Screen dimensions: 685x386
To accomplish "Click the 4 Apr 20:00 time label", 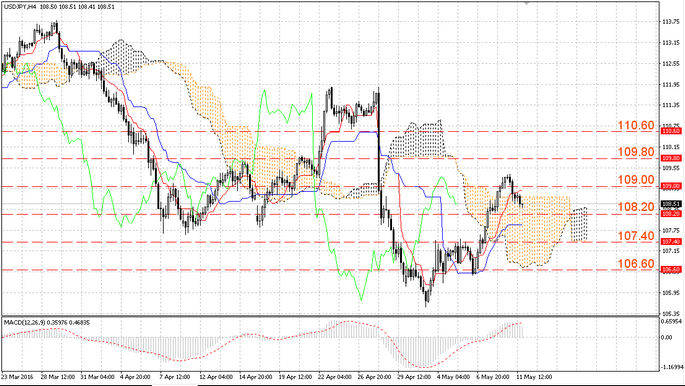I will [x=135, y=377].
